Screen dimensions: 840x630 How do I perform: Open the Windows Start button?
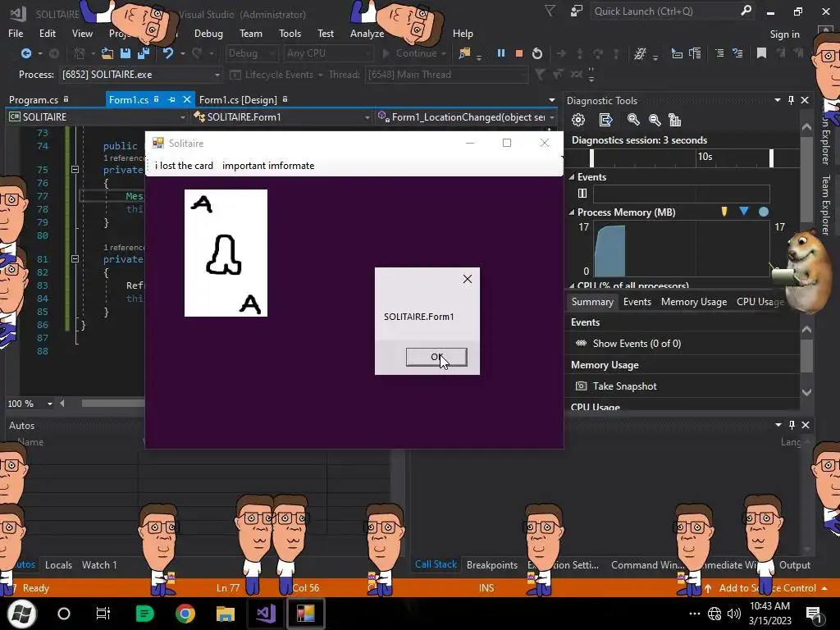(x=21, y=614)
